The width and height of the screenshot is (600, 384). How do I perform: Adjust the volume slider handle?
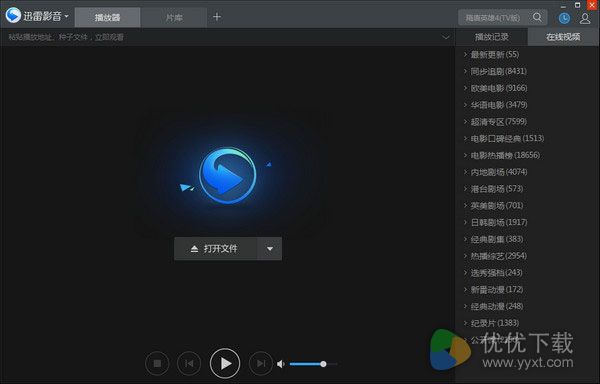click(323, 364)
